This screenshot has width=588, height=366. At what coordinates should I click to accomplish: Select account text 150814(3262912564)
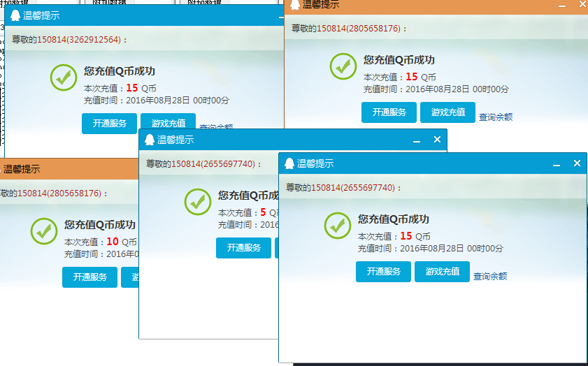79,40
